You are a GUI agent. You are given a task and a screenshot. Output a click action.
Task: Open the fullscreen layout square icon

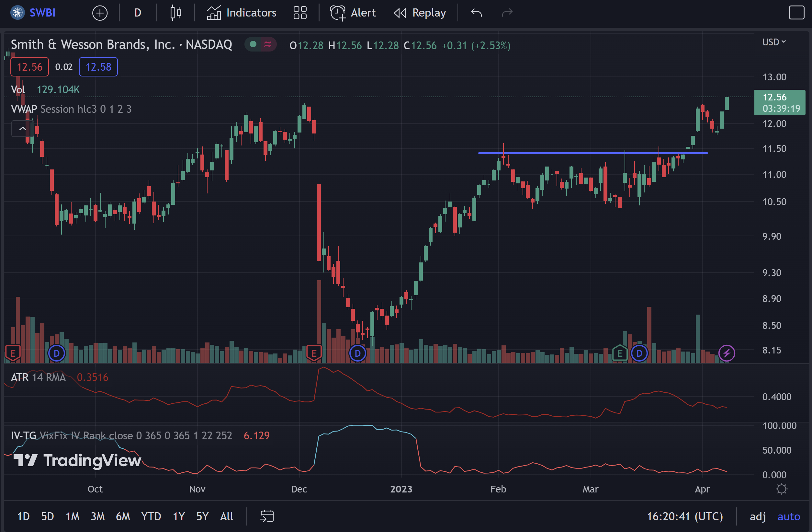point(796,13)
